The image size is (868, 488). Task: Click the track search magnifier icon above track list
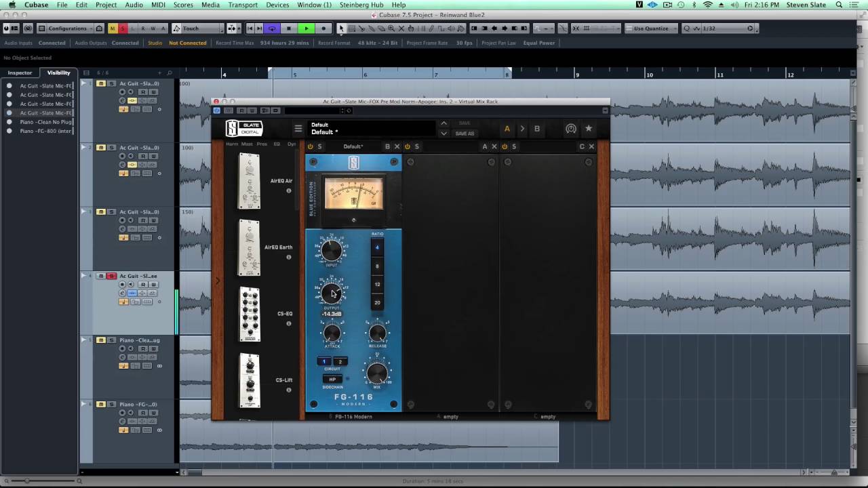[170, 73]
